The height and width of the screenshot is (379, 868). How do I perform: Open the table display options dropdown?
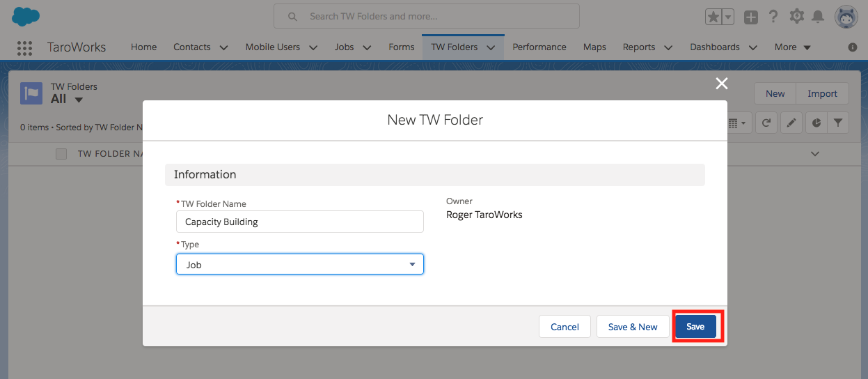tap(737, 123)
